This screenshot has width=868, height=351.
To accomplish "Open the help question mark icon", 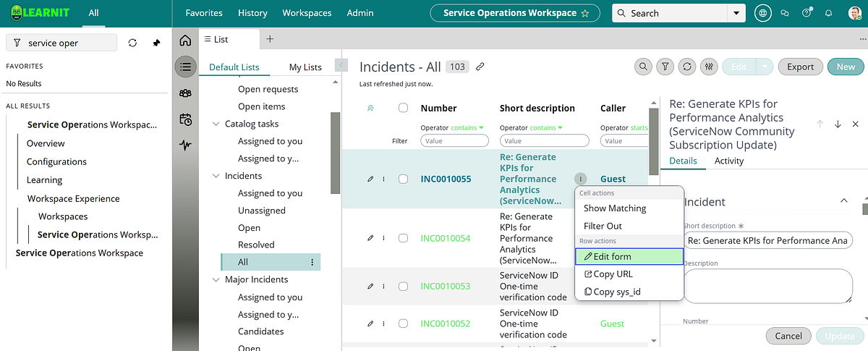I will [x=807, y=13].
